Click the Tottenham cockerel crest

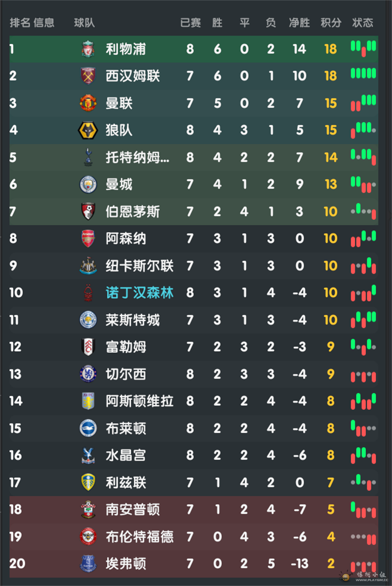tap(88, 157)
